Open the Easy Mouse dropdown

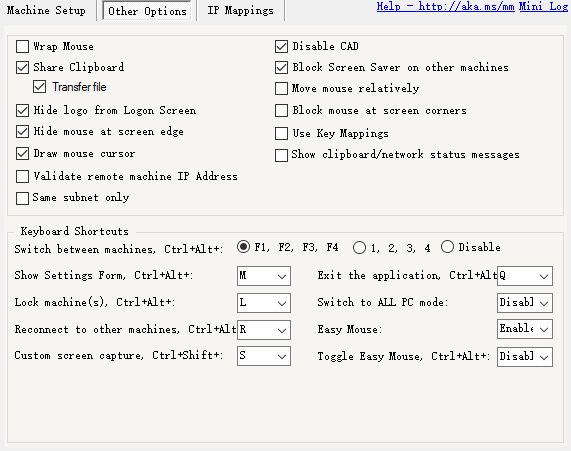tap(525, 329)
